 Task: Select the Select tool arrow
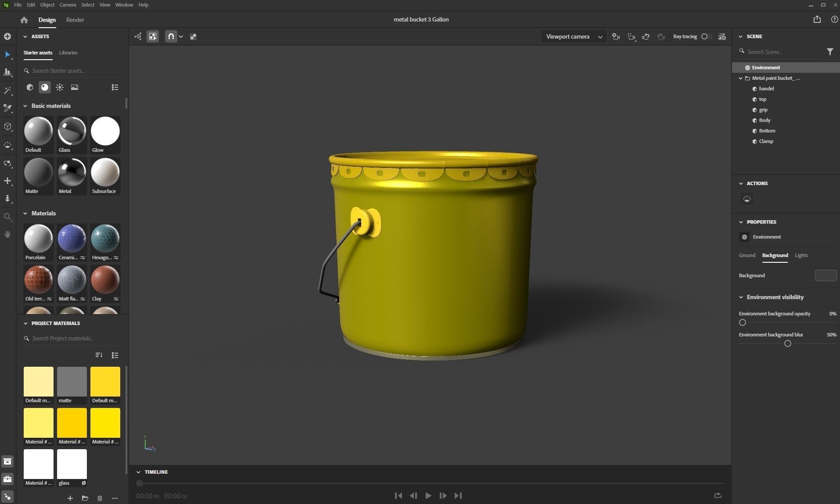[x=7, y=55]
